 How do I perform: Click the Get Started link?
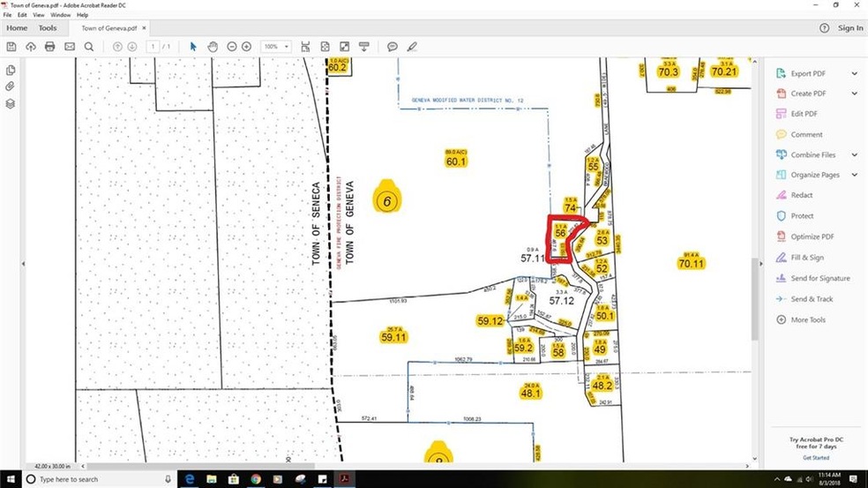(x=816, y=457)
